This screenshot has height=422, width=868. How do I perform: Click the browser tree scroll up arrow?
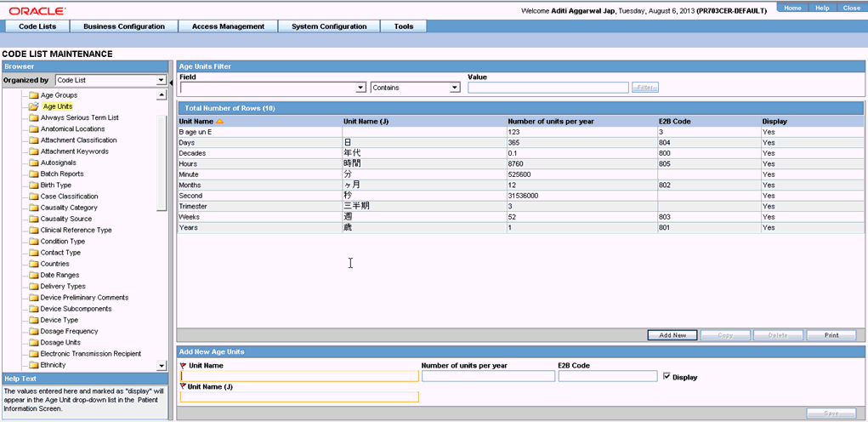click(161, 95)
